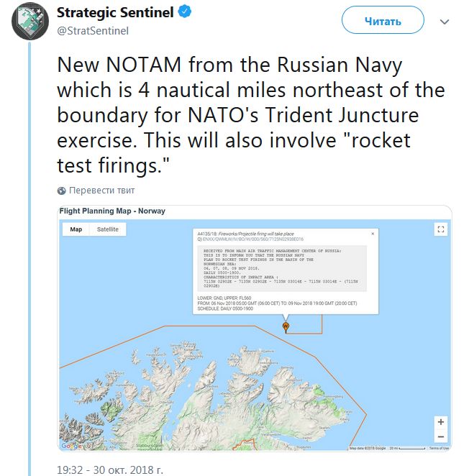Click the NOTAM Q-code line in popup
This screenshot has height=476, width=469.
(250, 239)
